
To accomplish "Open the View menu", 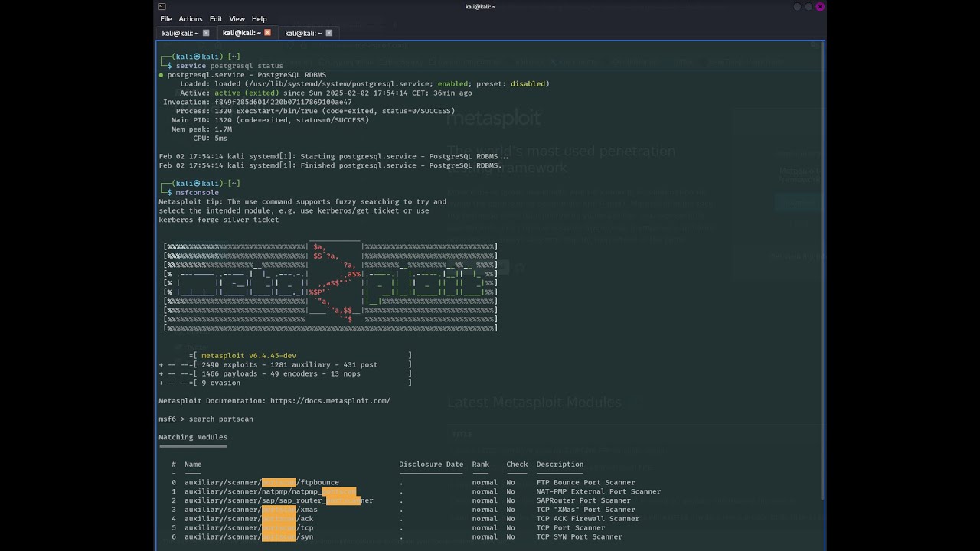I will coord(237,19).
